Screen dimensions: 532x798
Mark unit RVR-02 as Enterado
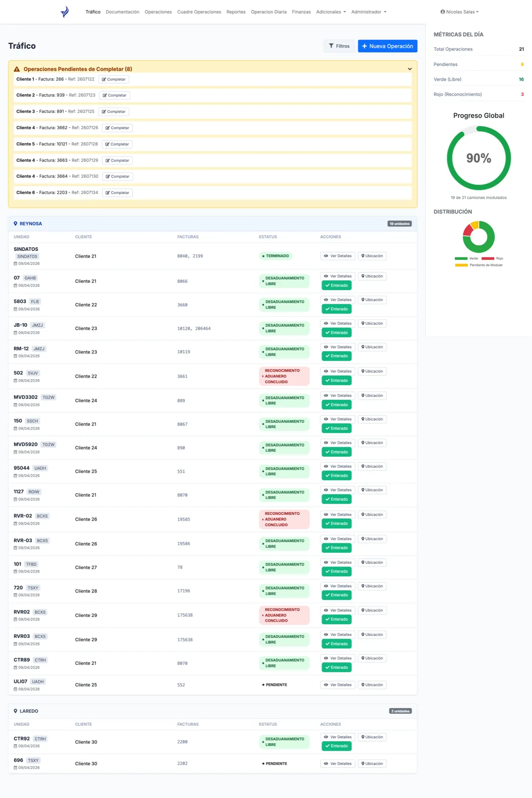coord(337,524)
